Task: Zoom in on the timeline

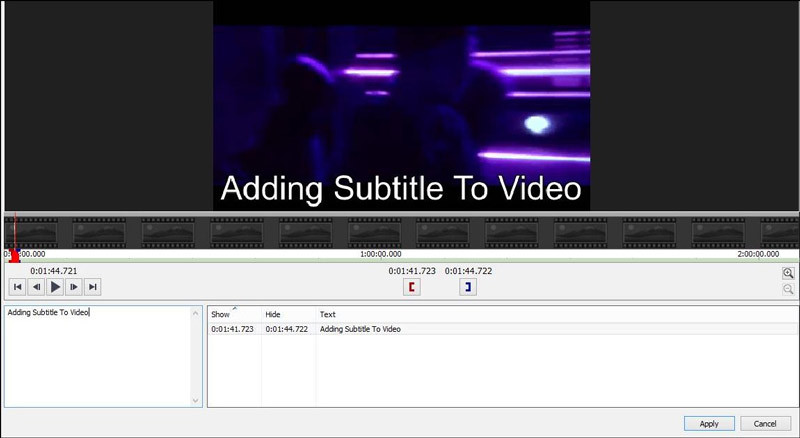Action: tap(788, 273)
